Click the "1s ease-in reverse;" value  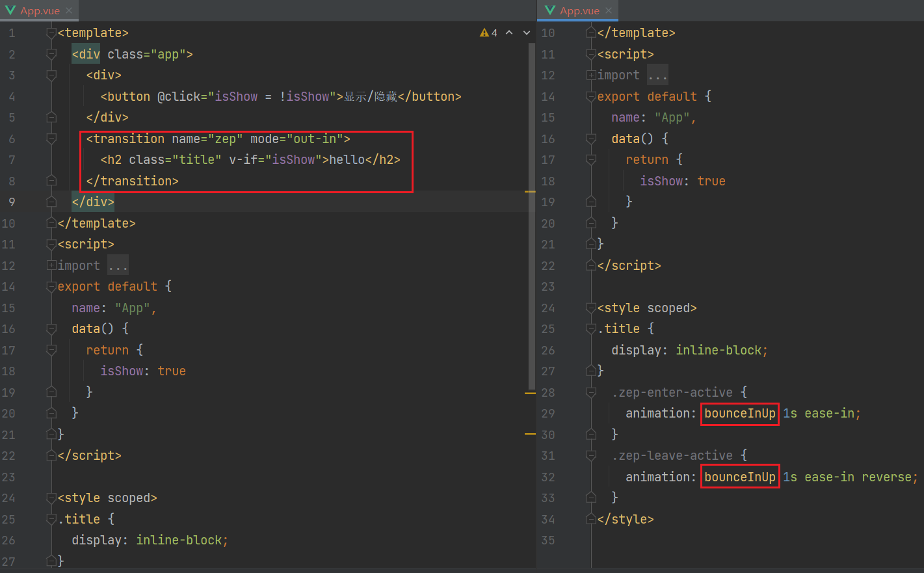point(851,477)
